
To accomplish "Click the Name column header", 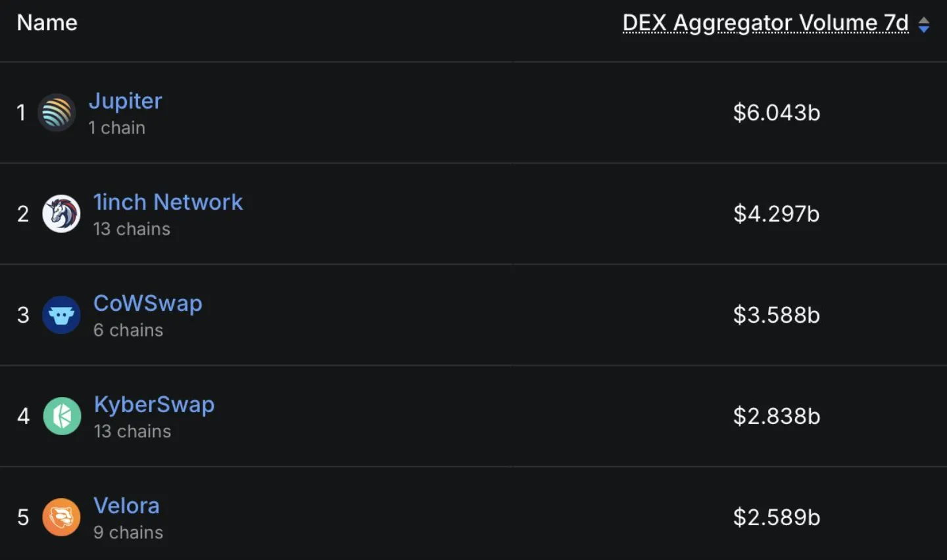I will coord(47,23).
